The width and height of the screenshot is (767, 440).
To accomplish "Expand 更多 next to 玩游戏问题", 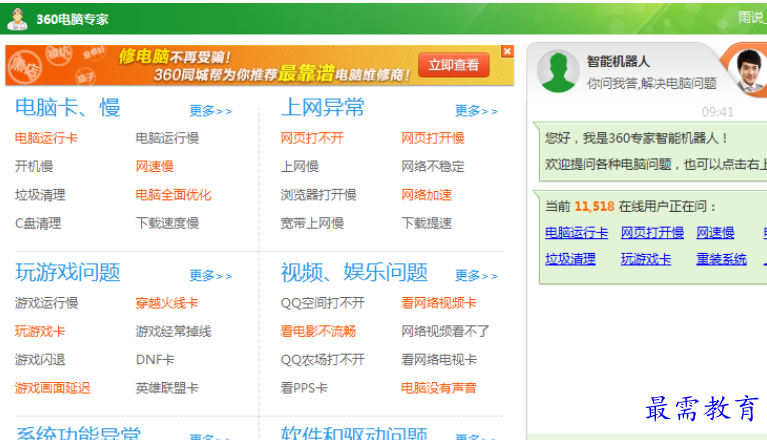I will (211, 276).
